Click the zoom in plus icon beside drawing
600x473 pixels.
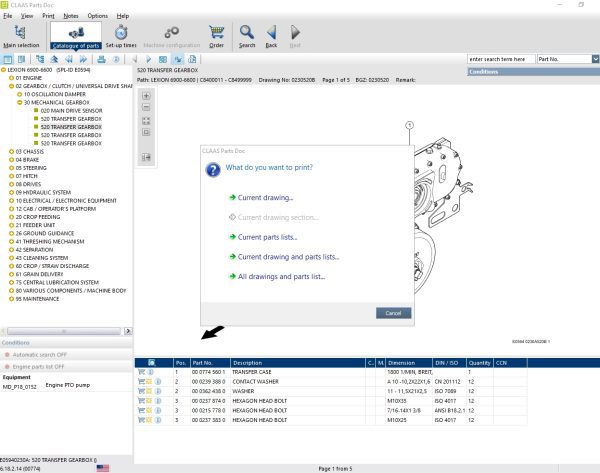tap(147, 96)
